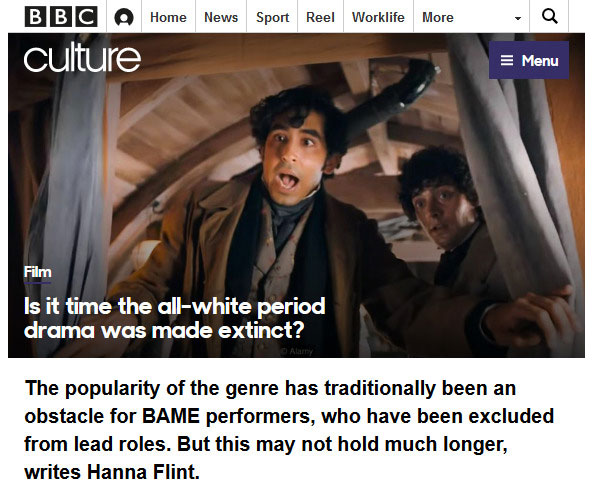596x494 pixels.
Task: Open the Sport section
Action: tap(272, 17)
